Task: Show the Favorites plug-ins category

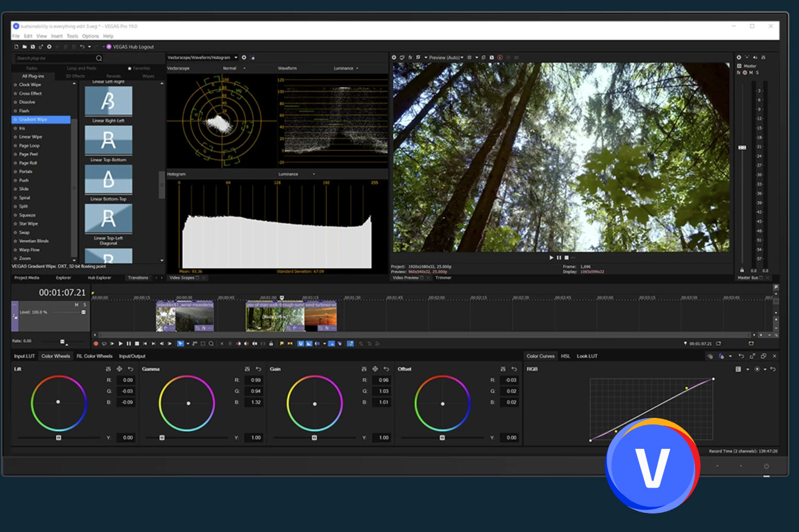Action: (139, 68)
